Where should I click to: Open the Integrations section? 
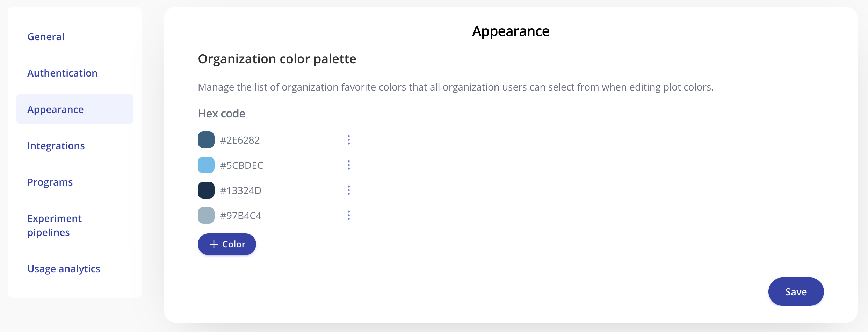point(56,146)
